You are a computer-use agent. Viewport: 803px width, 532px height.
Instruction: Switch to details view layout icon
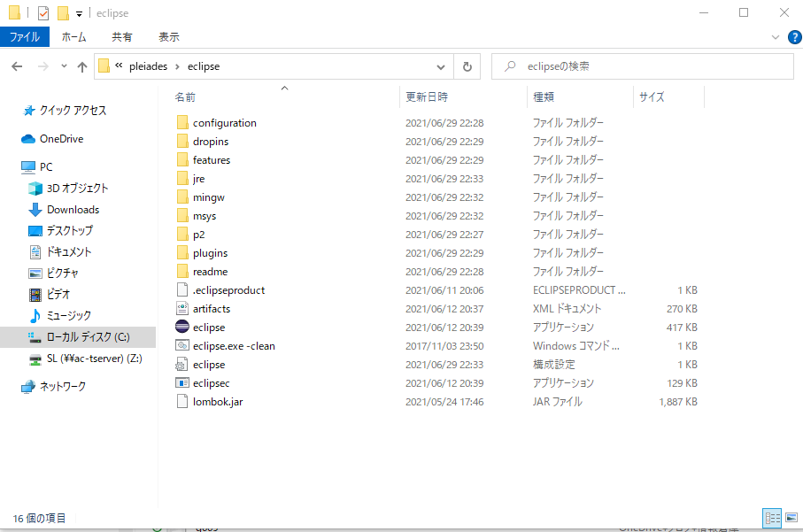pos(772,518)
